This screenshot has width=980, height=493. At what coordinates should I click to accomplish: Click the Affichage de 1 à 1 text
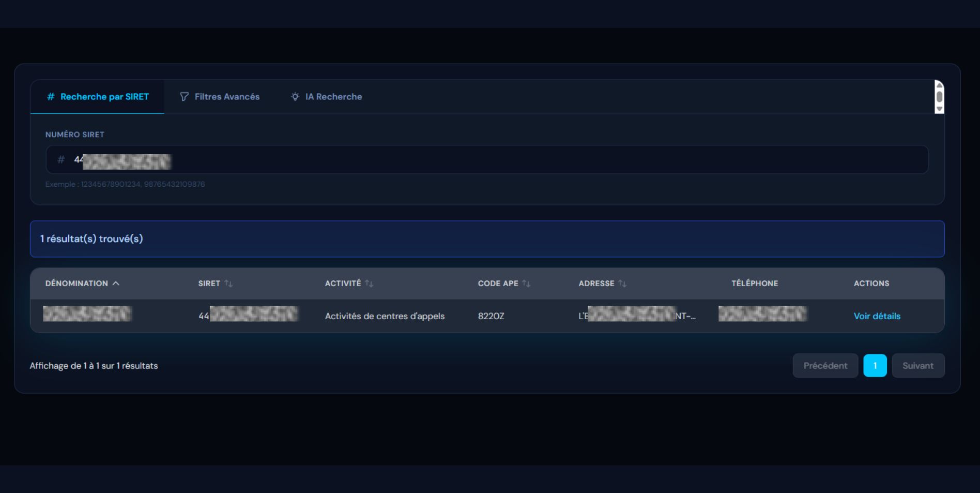coord(94,366)
